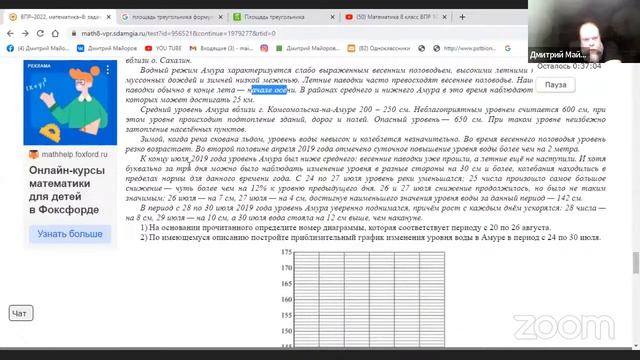Click the 150 axis label on graph
Image resolution: width=640 pixels, height=360 pixels.
click(x=287, y=331)
